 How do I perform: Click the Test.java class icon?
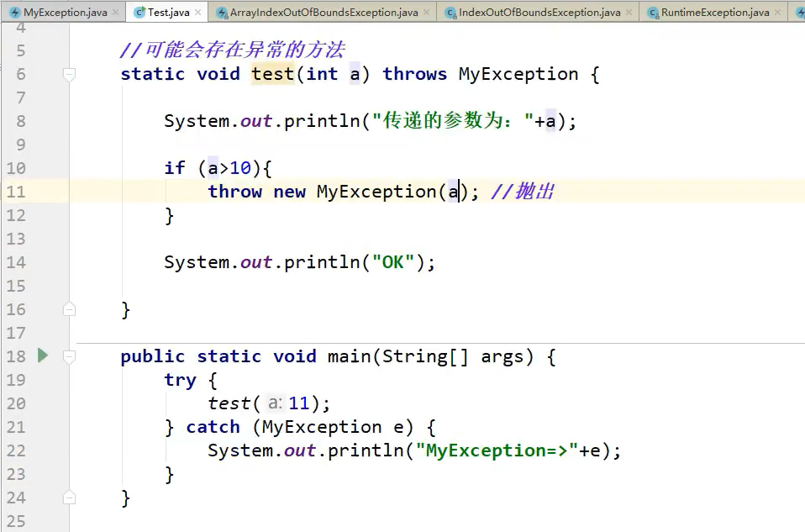[x=139, y=13]
